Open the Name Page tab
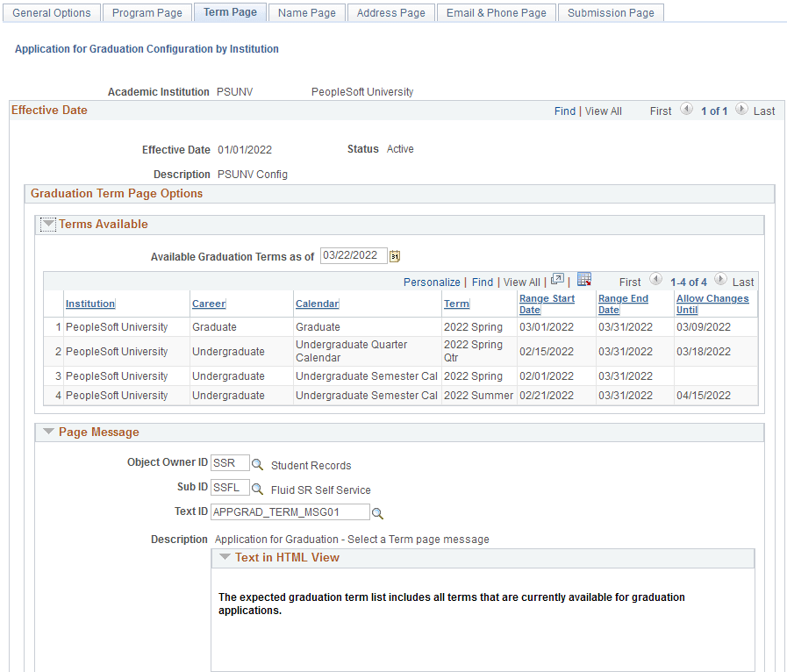This screenshot has height=672, width=787. pyautogui.click(x=307, y=12)
